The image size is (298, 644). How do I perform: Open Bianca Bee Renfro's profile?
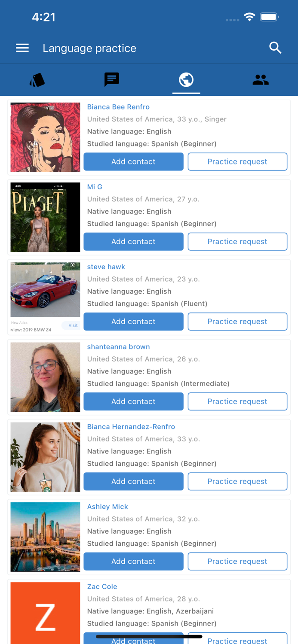[x=118, y=107]
